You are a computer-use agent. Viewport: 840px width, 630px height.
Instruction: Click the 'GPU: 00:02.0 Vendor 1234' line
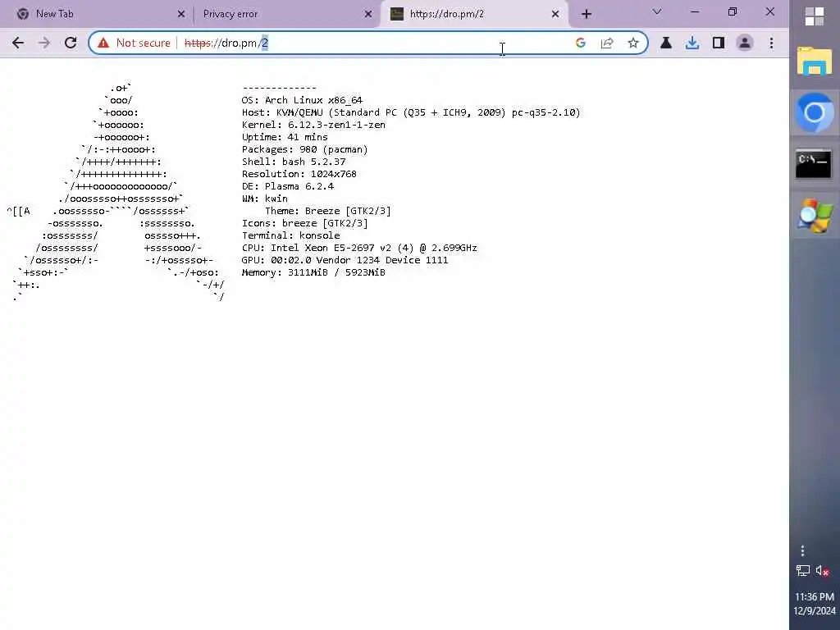point(345,260)
